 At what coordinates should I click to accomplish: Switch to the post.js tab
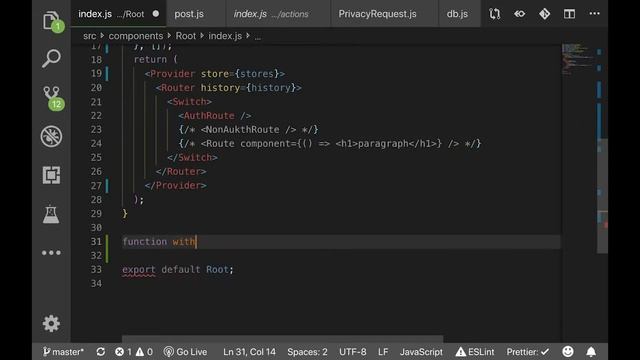tap(189, 14)
